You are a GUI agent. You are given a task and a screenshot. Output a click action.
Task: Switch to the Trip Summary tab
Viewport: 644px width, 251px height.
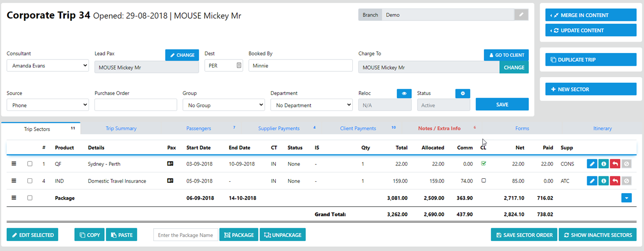pos(121,128)
